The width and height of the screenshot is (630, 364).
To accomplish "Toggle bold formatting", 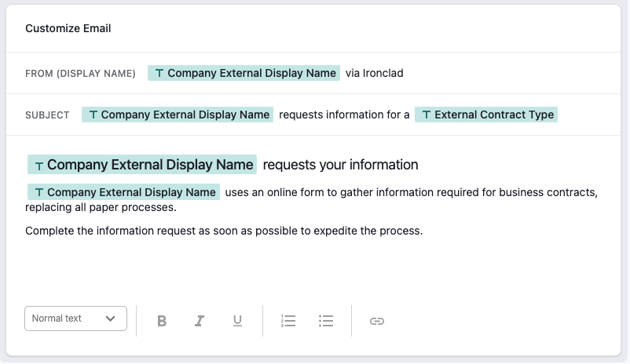I will (x=162, y=321).
